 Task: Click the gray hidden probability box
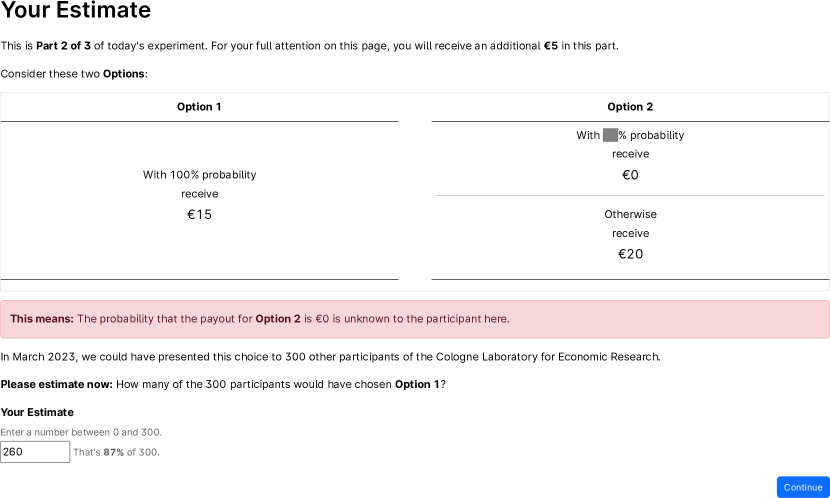(610, 135)
